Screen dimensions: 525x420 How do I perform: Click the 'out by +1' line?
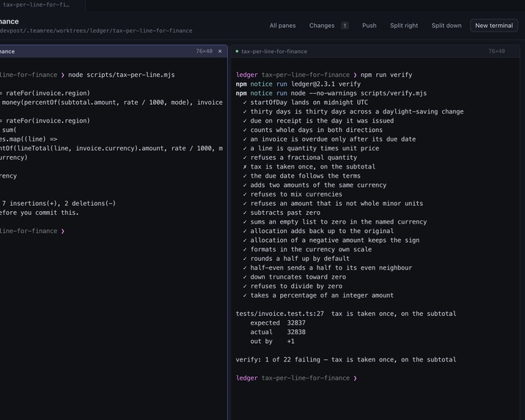[x=272, y=342]
